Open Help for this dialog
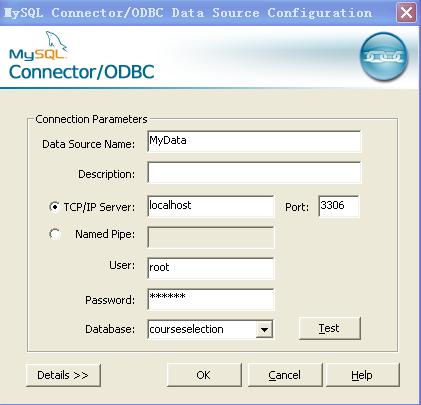 point(362,375)
